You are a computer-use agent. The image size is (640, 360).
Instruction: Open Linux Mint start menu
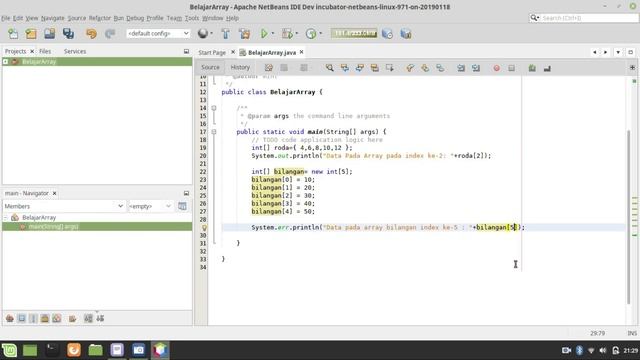click(x=9, y=350)
